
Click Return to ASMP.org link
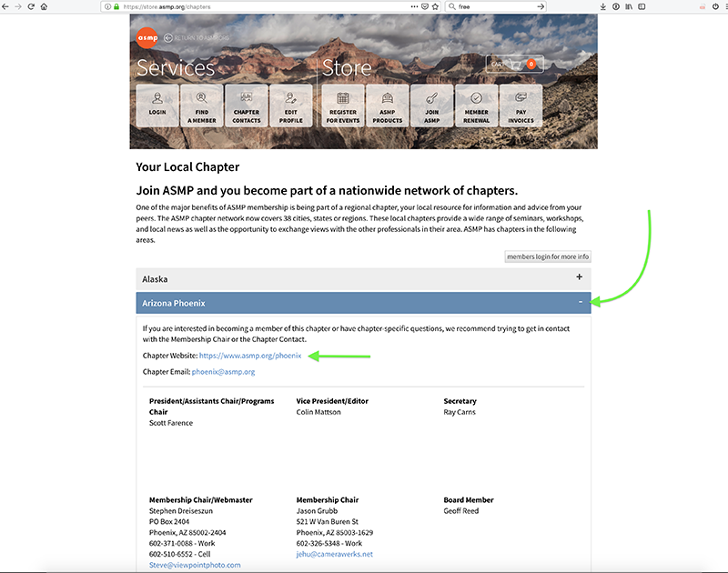(x=197, y=38)
